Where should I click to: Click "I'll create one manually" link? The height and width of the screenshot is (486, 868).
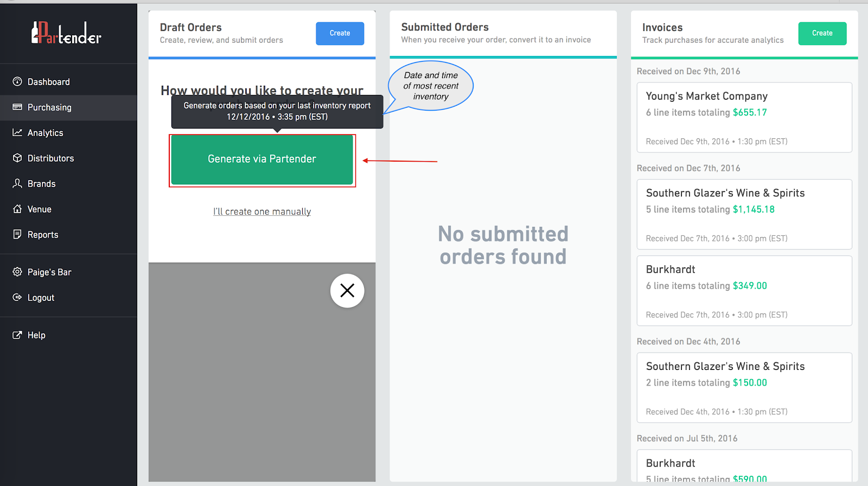coord(262,212)
